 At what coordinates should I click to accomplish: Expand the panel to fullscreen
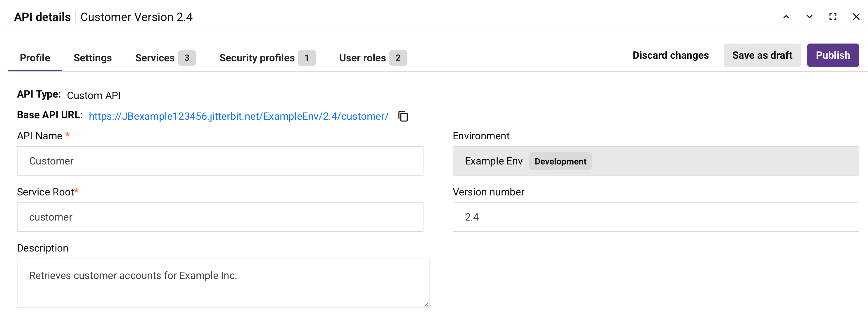(833, 17)
